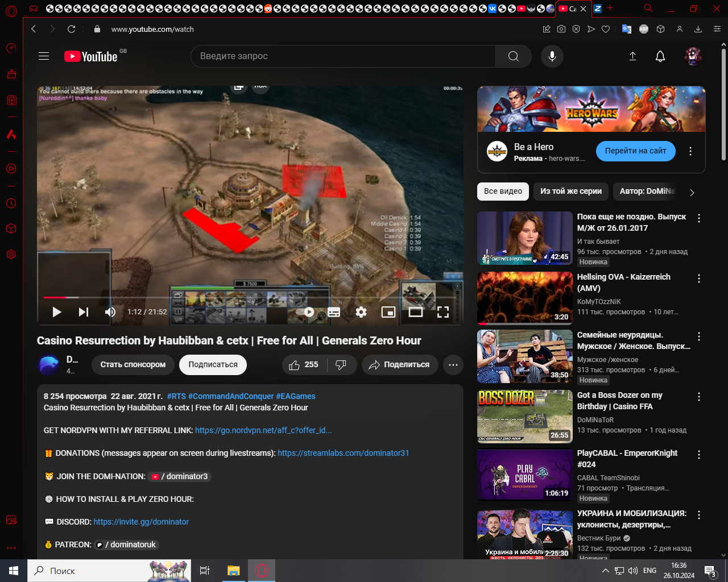
Task: Show hidden system tray icons
Action: [606, 571]
